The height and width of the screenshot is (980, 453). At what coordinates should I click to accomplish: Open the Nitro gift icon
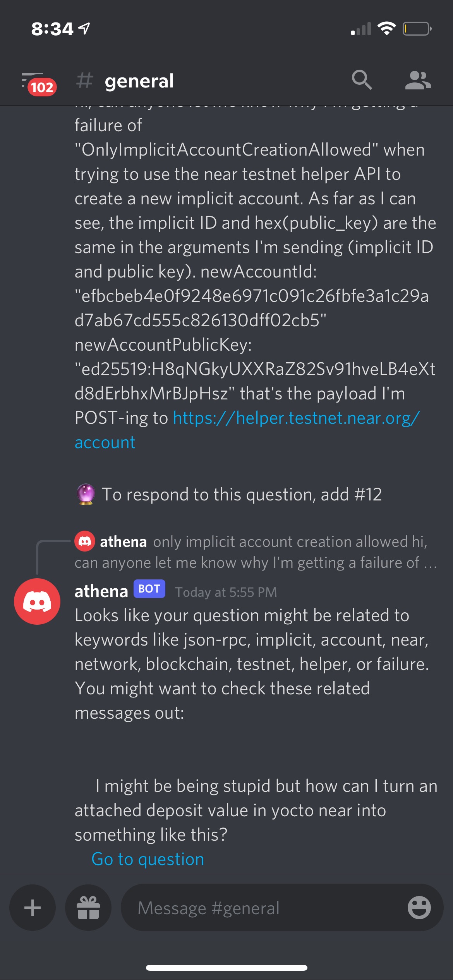coord(88,908)
